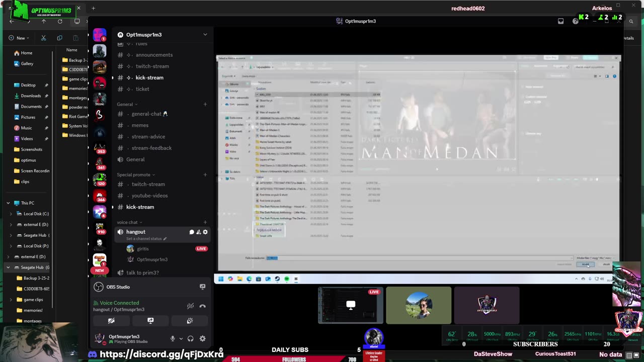Viewport: 644px width, 362px height.
Task: Click the Windows Start button in shared stream
Action: pos(220,279)
